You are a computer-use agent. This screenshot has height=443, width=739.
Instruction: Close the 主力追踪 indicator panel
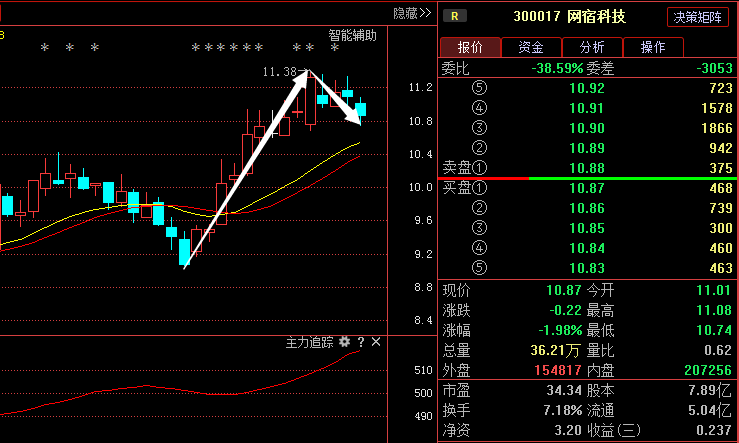[x=376, y=342]
